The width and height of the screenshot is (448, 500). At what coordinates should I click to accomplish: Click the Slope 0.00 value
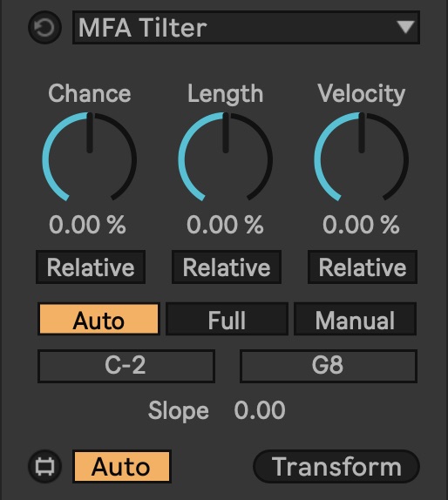coord(260,410)
